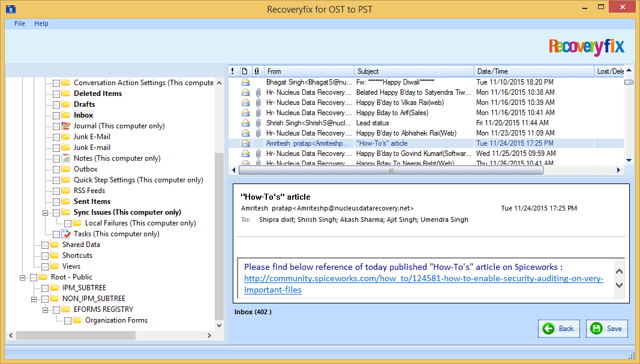
Task: Click envelope icon of Satyendra B'day email
Action: (246, 92)
